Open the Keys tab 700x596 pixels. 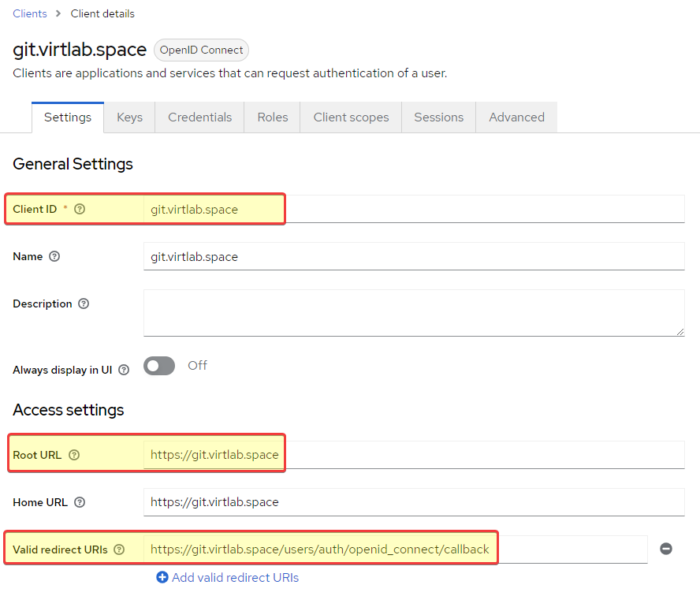coord(129,117)
